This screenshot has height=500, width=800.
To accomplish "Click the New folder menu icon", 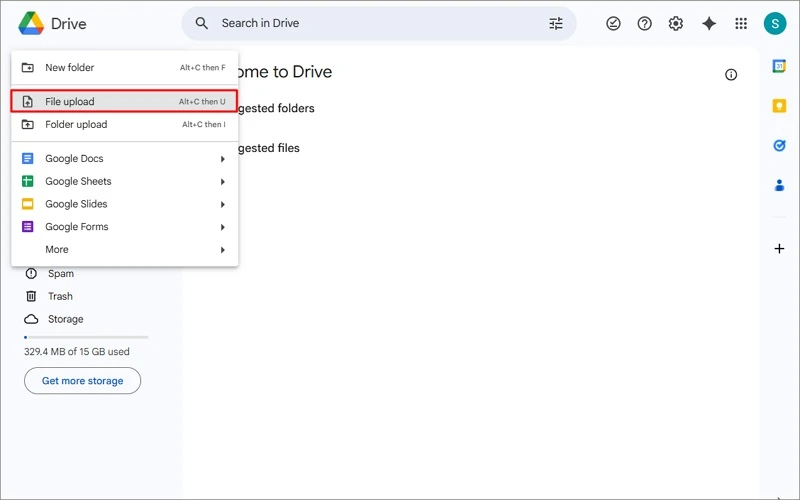I will 28,67.
